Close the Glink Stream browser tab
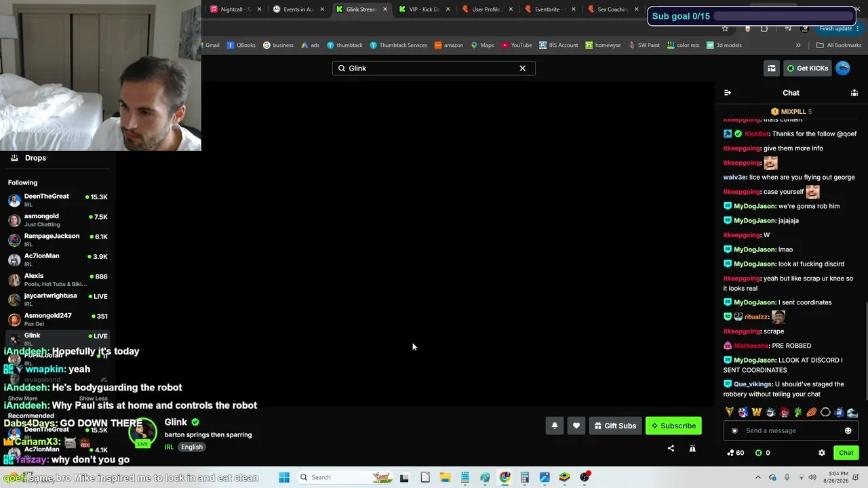This screenshot has width=868, height=488. click(385, 9)
